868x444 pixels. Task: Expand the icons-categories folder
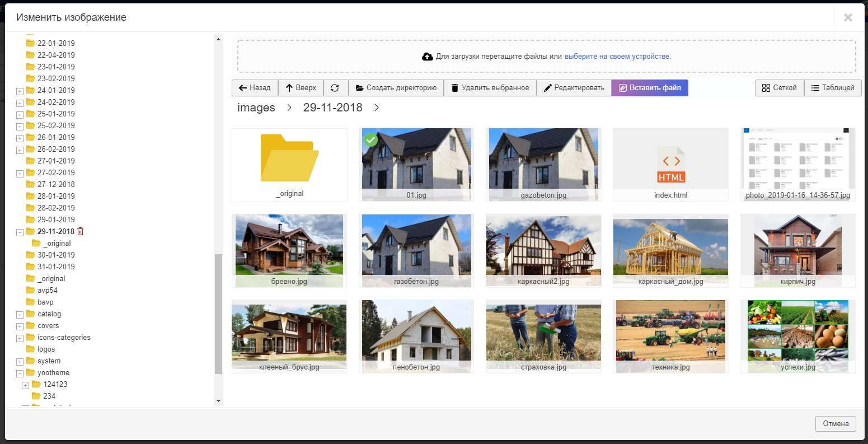pos(20,338)
